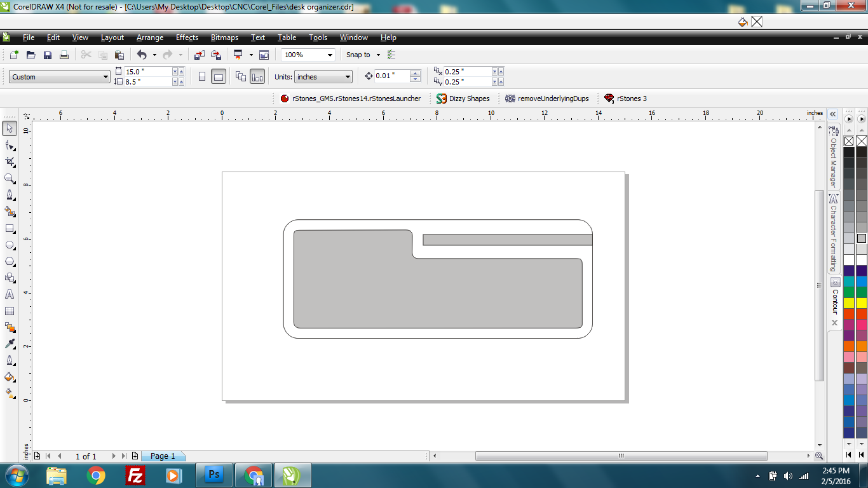Screen dimensions: 868x488
Task: Activate the Zoom tool in the toolbox
Action: point(10,179)
